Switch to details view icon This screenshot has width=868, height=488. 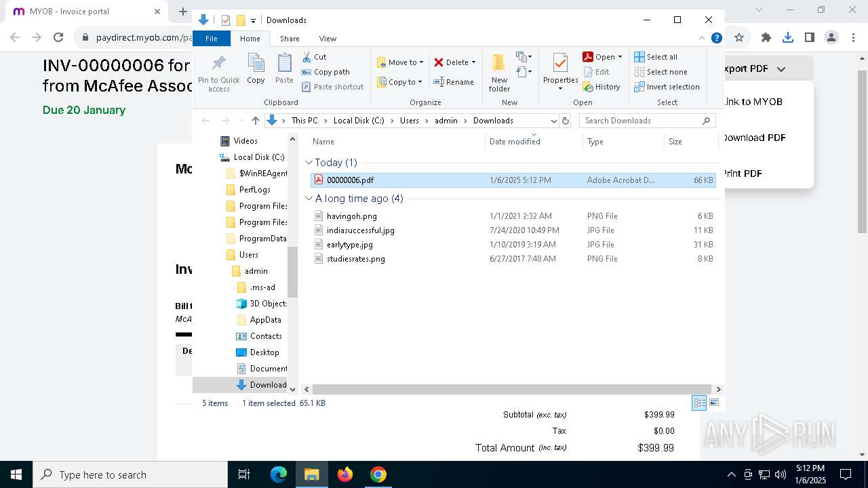(699, 403)
